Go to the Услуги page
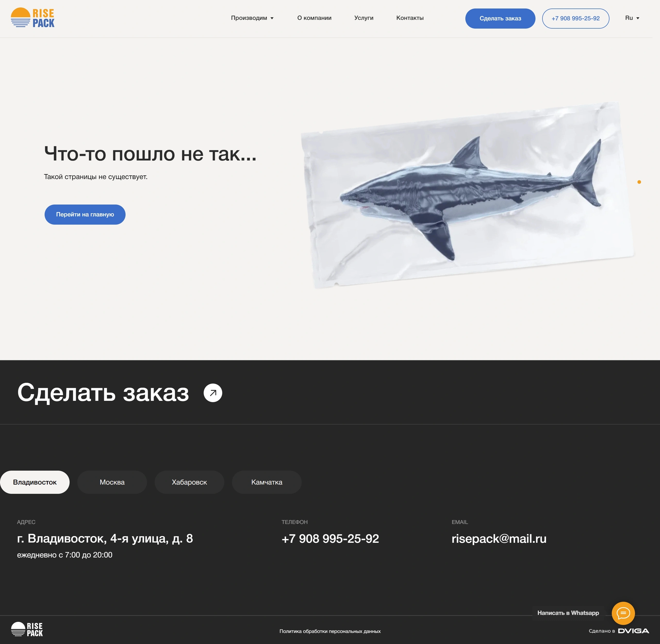Image resolution: width=660 pixels, height=644 pixels. [x=364, y=18]
